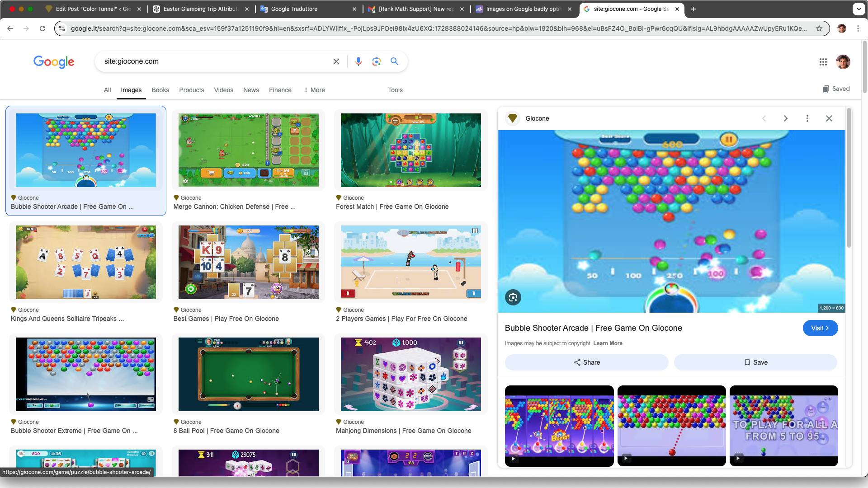Screen dimensions: 868x488
Task: Show next image in preview panel
Action: pyautogui.click(x=786, y=118)
